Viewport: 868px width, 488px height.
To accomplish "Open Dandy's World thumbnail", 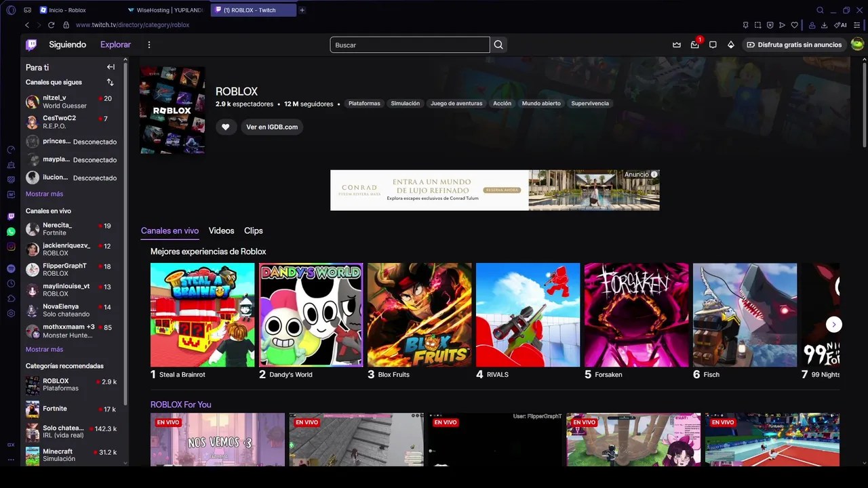I will (x=311, y=314).
